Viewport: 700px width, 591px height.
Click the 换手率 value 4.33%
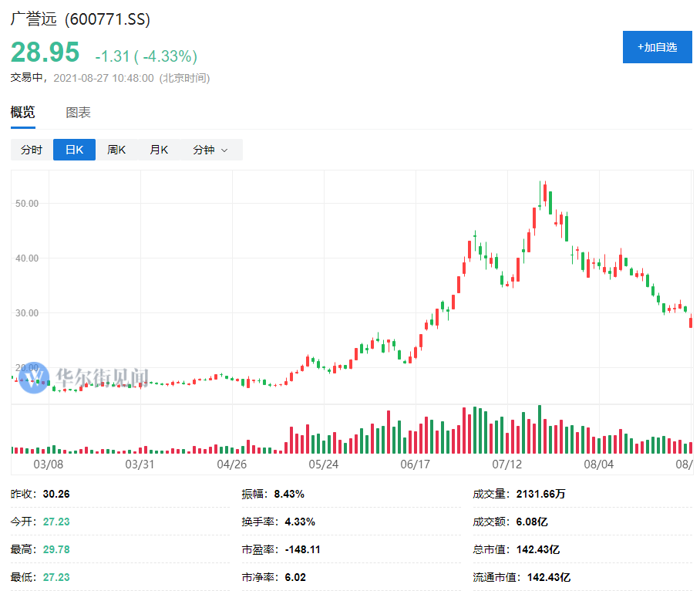(x=300, y=522)
